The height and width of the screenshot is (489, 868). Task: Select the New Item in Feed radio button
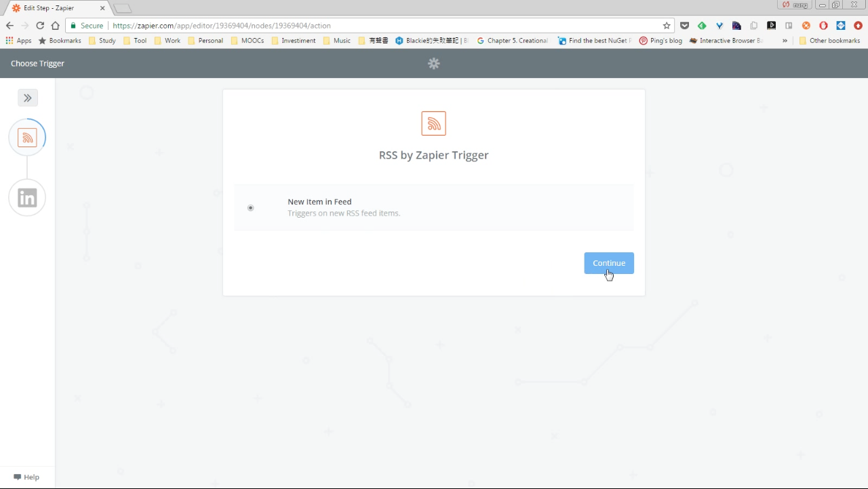(x=251, y=208)
